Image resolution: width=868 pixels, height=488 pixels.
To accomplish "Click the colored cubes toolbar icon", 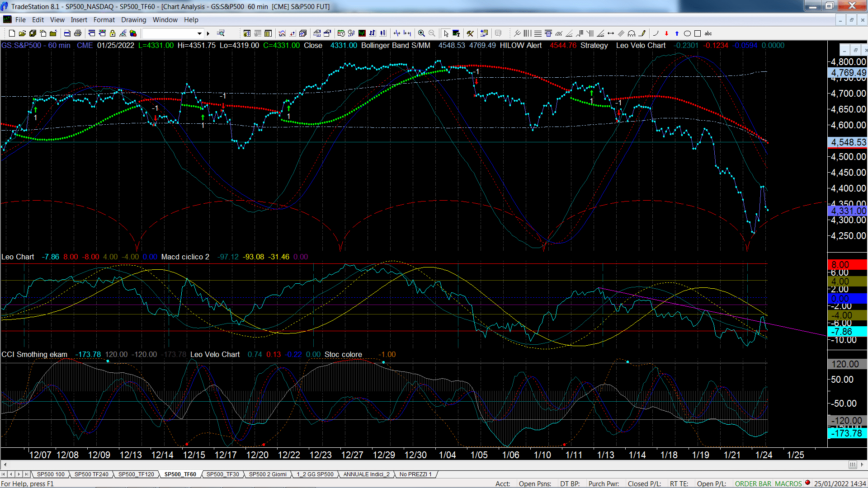I will click(x=133, y=33).
